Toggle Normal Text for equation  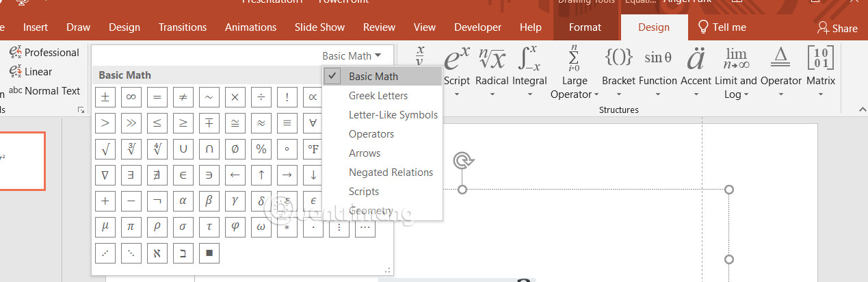[x=45, y=91]
